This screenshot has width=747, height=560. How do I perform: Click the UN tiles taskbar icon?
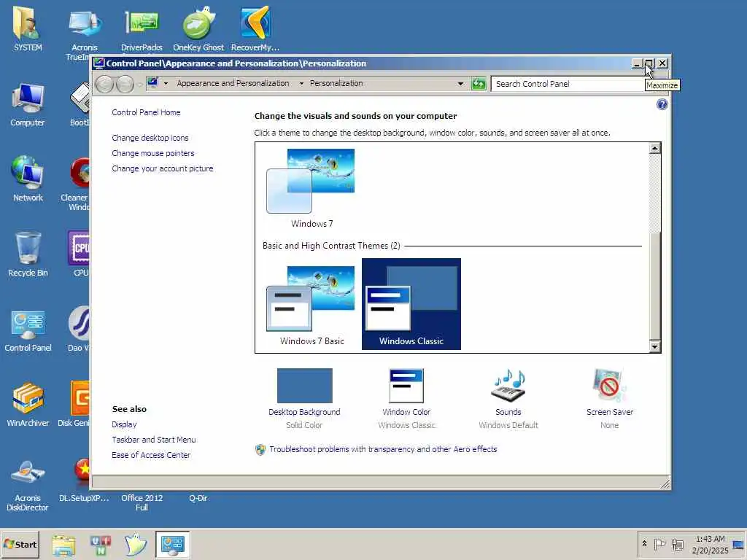coord(100,545)
